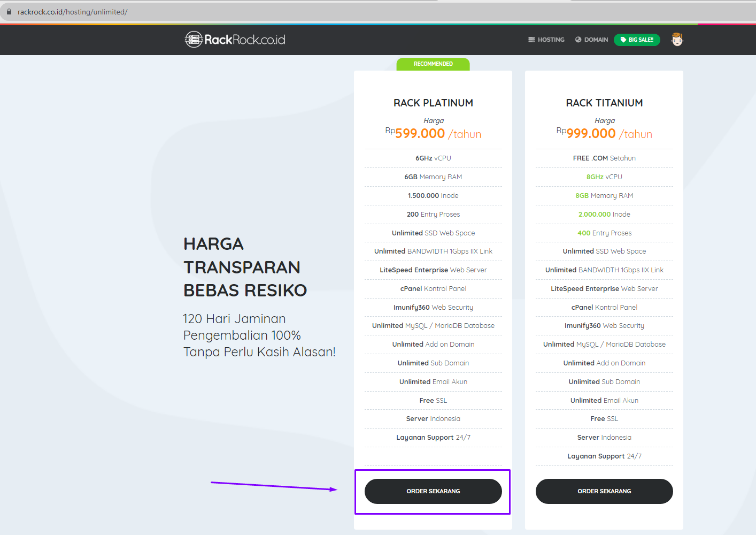The height and width of the screenshot is (535, 756).
Task: Click the green RECOMMENDED badge
Action: click(433, 64)
